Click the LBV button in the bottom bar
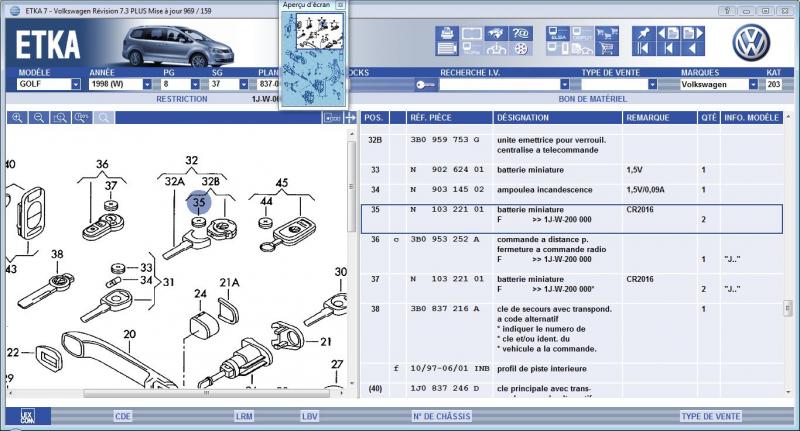This screenshot has height=431, width=800. point(310,416)
